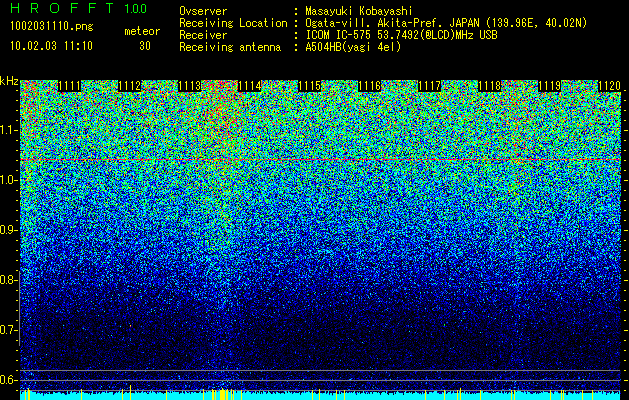Click the 1113 time marker
The image size is (629, 400).
(189, 86)
